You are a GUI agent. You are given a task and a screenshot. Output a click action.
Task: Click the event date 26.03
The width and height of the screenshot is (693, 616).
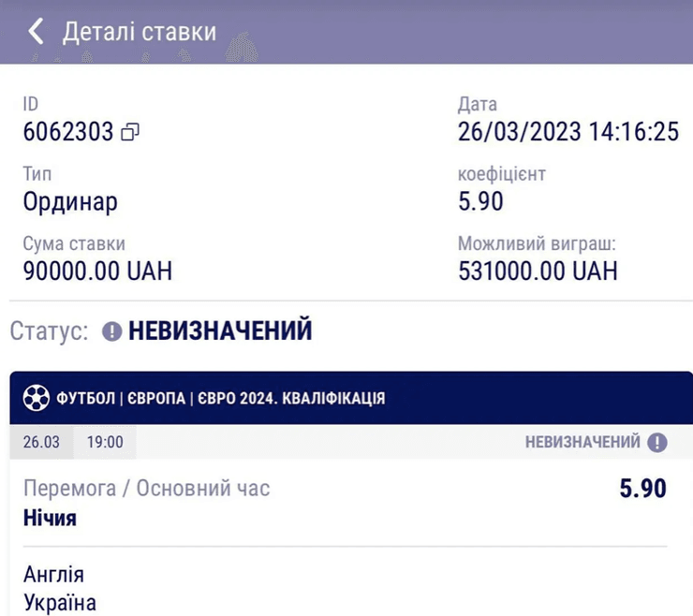click(41, 442)
